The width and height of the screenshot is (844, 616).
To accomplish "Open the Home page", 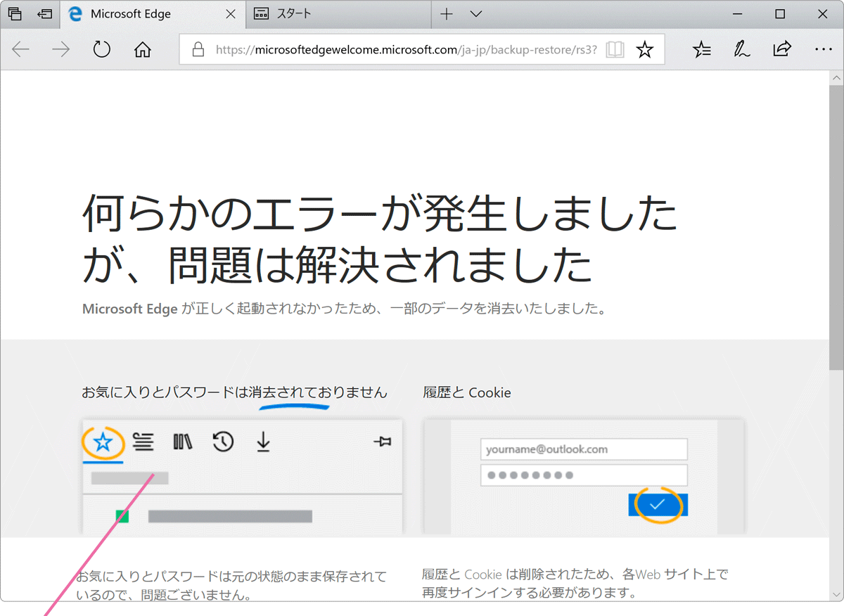I will (143, 49).
